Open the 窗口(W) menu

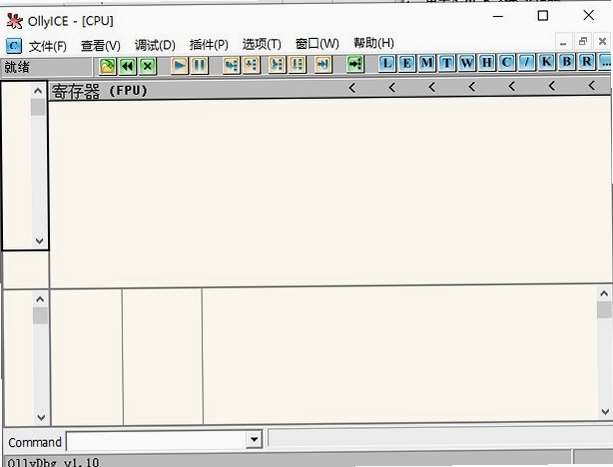point(317,43)
